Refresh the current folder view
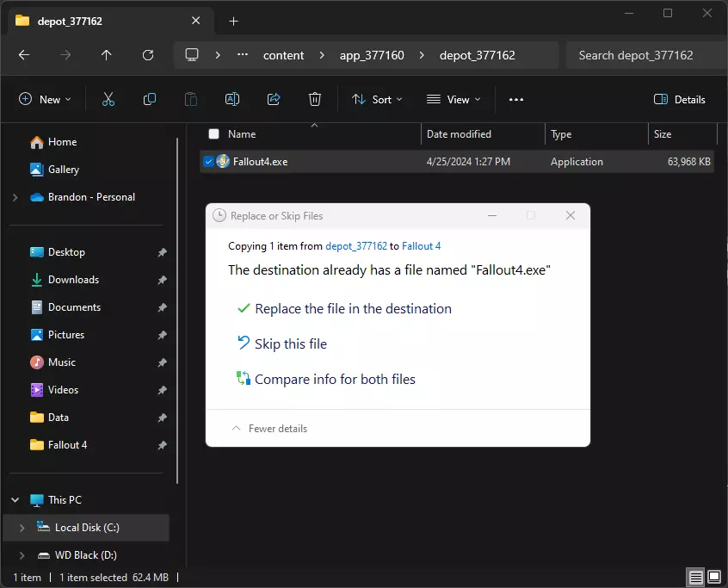Image resolution: width=728 pixels, height=588 pixels. pyautogui.click(x=148, y=55)
